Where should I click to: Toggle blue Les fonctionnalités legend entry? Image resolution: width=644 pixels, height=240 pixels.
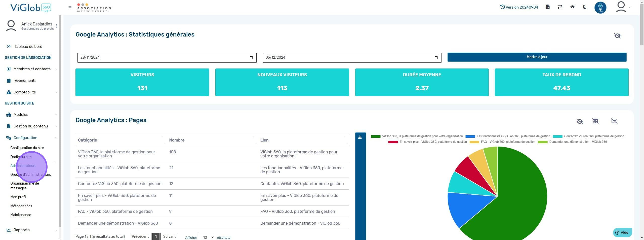click(x=508, y=136)
